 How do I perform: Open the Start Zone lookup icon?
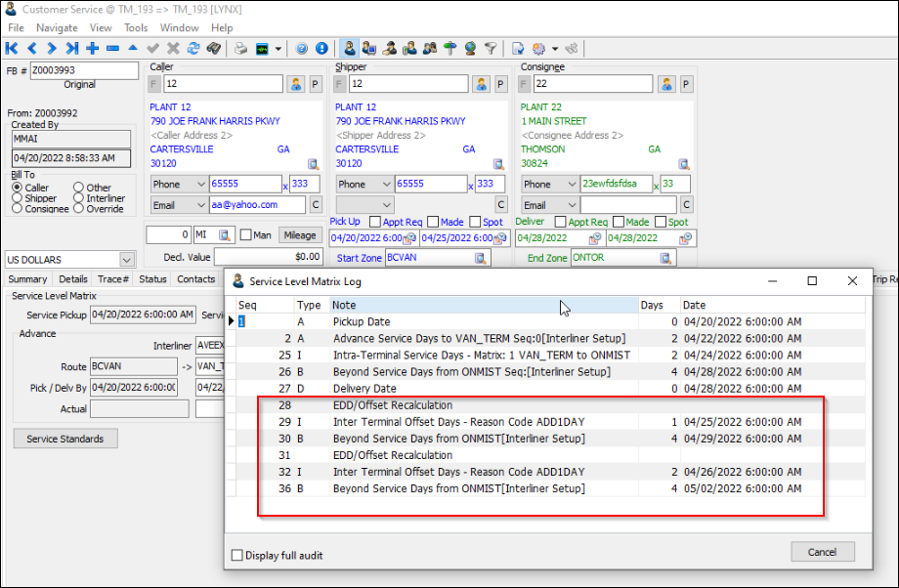pyautogui.click(x=481, y=258)
